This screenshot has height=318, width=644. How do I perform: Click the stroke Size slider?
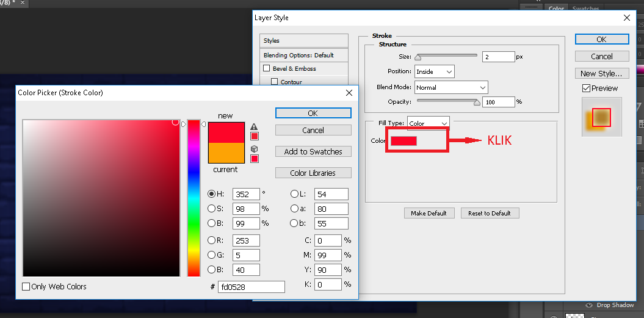tap(447, 56)
